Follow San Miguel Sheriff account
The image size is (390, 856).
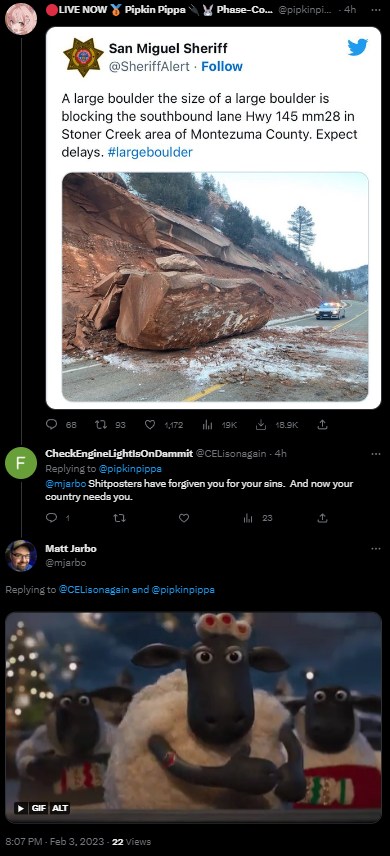click(222, 67)
